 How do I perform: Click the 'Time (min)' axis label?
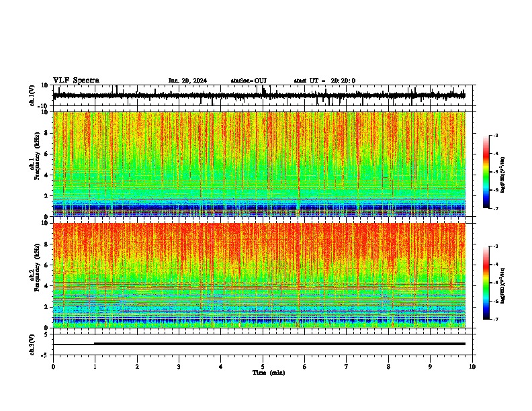pos(269,373)
